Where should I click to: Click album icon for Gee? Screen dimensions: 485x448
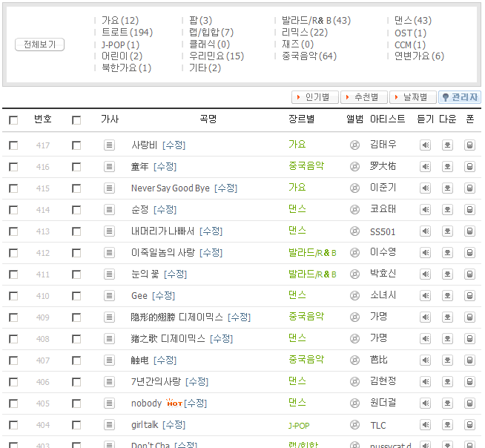pos(354,296)
